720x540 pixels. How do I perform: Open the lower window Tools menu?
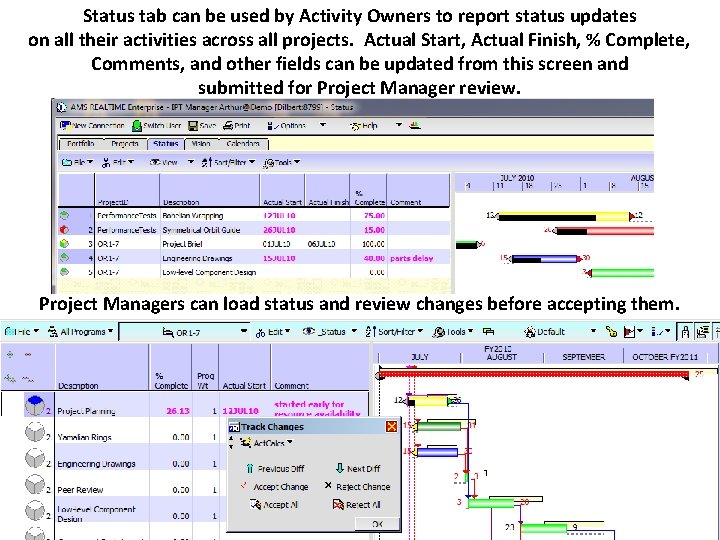(x=452, y=332)
